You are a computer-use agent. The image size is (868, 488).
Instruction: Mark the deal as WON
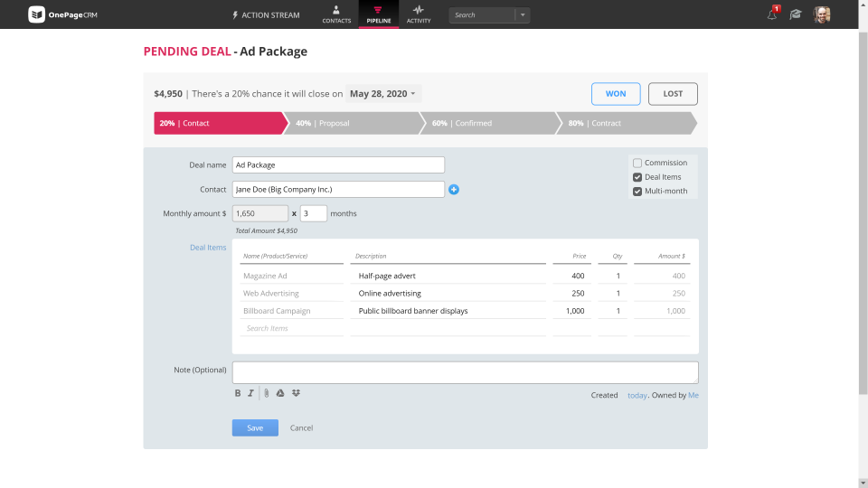[616, 93]
